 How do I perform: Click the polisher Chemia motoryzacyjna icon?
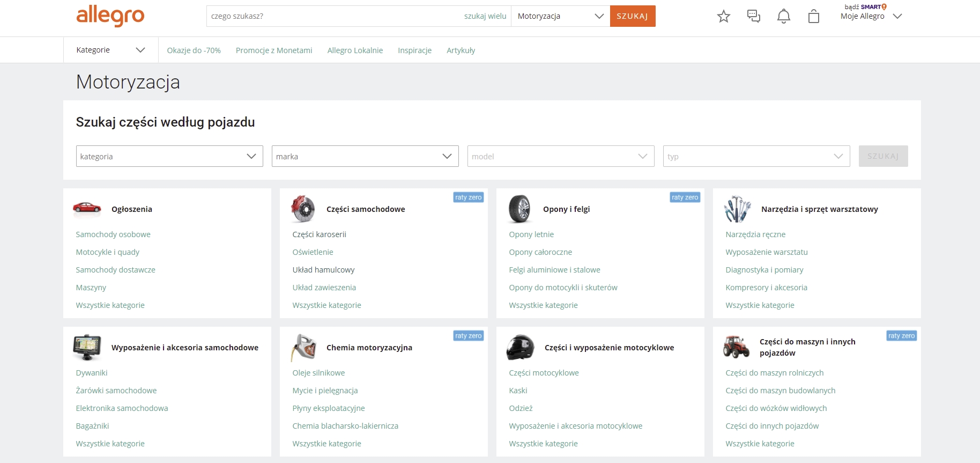(303, 348)
